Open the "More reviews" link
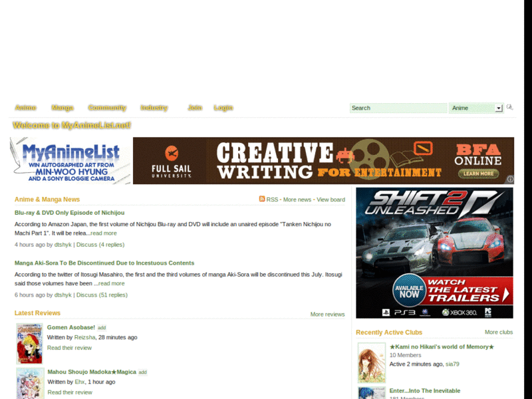 [x=327, y=314]
